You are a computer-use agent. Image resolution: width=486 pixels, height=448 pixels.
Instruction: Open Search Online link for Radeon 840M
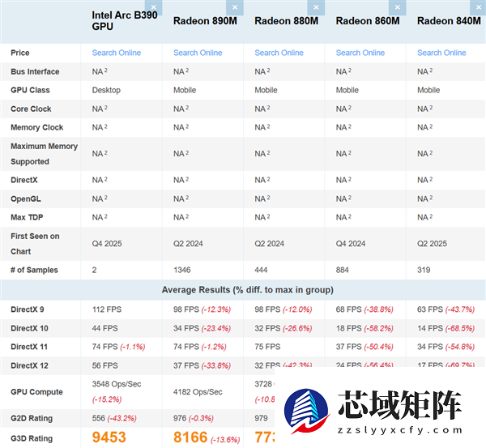(x=441, y=53)
